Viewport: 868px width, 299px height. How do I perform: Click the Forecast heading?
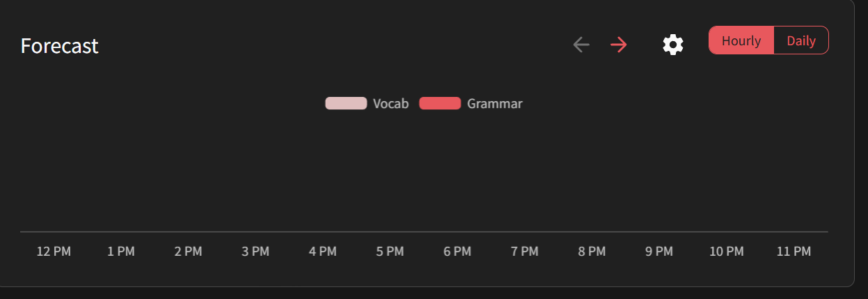[x=60, y=46]
